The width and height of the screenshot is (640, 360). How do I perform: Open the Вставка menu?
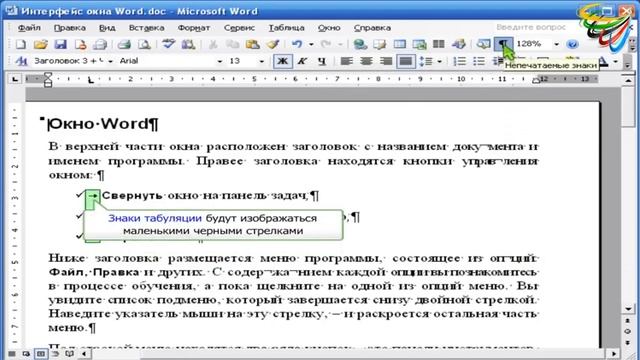click(147, 28)
